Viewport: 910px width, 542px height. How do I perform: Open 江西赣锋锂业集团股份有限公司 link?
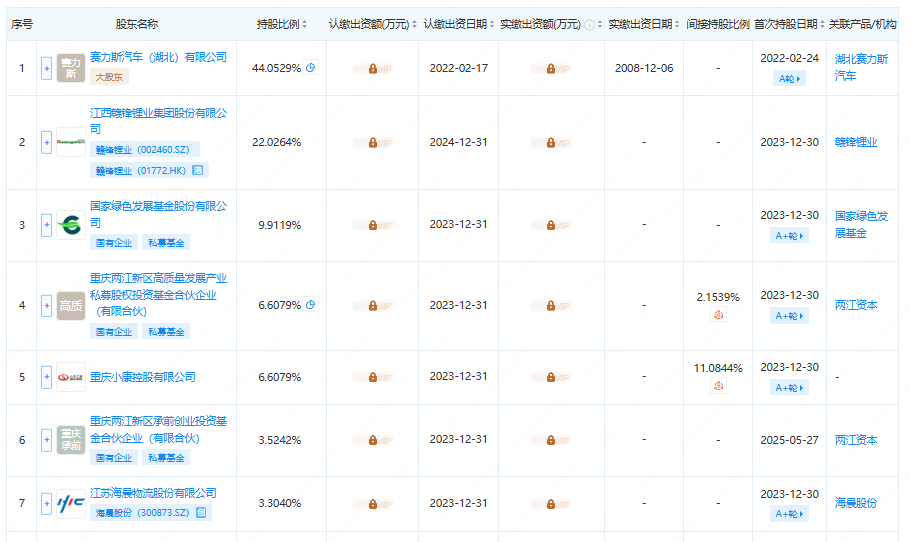point(158,121)
